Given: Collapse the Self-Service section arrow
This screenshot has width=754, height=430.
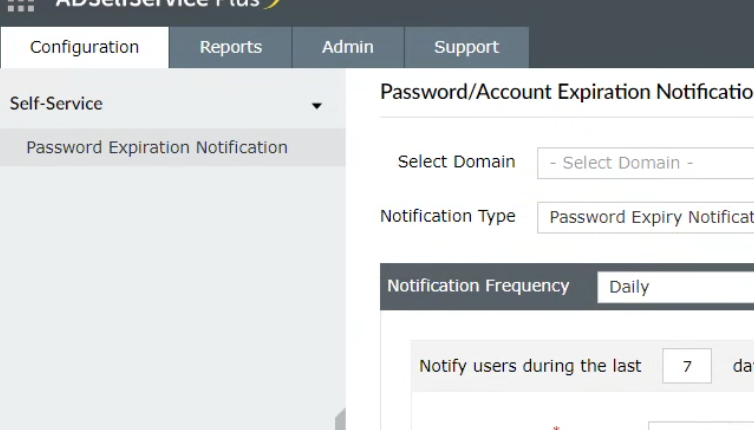Looking at the screenshot, I should (317, 105).
